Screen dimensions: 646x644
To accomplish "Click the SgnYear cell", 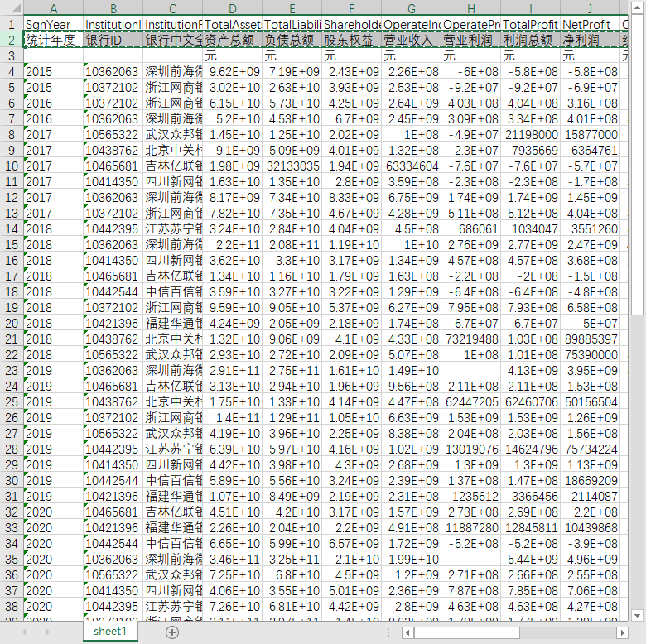I will click(x=54, y=24).
